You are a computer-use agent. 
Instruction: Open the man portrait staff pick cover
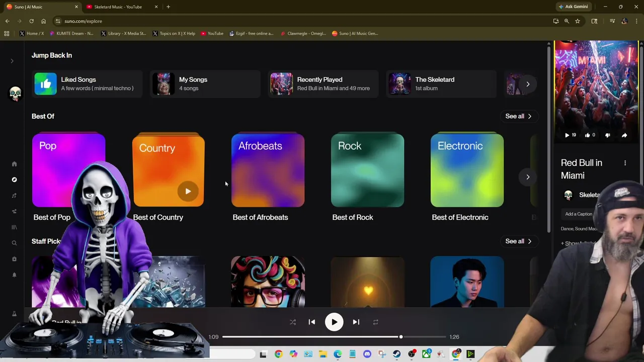pyautogui.click(x=467, y=282)
